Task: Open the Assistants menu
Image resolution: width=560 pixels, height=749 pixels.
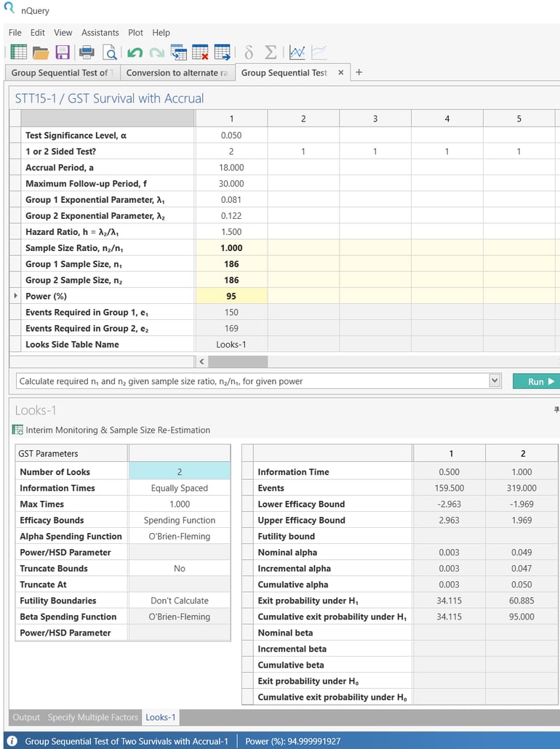Action: click(x=100, y=33)
